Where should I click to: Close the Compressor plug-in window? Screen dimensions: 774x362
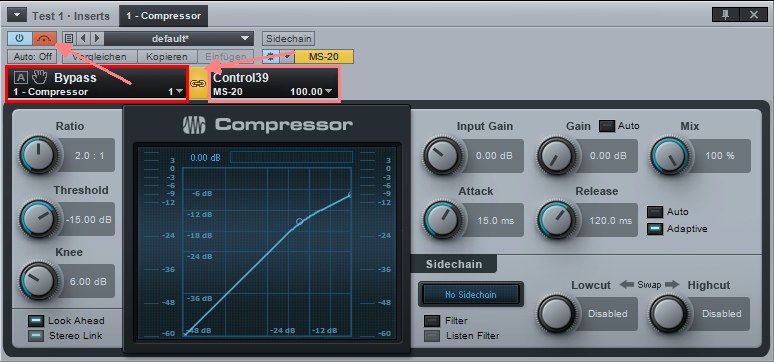754,15
